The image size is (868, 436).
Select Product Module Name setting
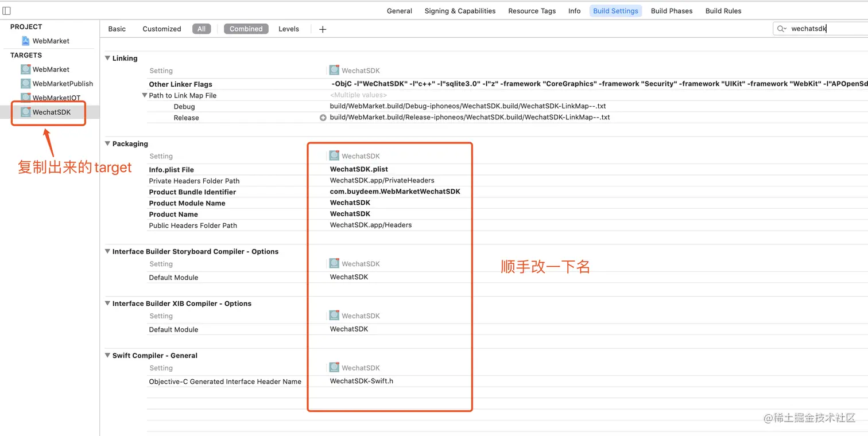(x=187, y=203)
